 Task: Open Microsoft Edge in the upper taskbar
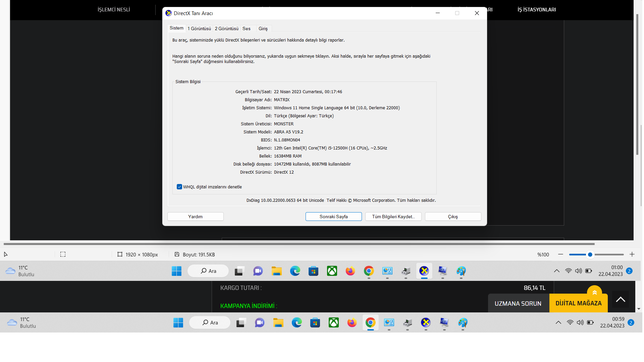coord(295,271)
